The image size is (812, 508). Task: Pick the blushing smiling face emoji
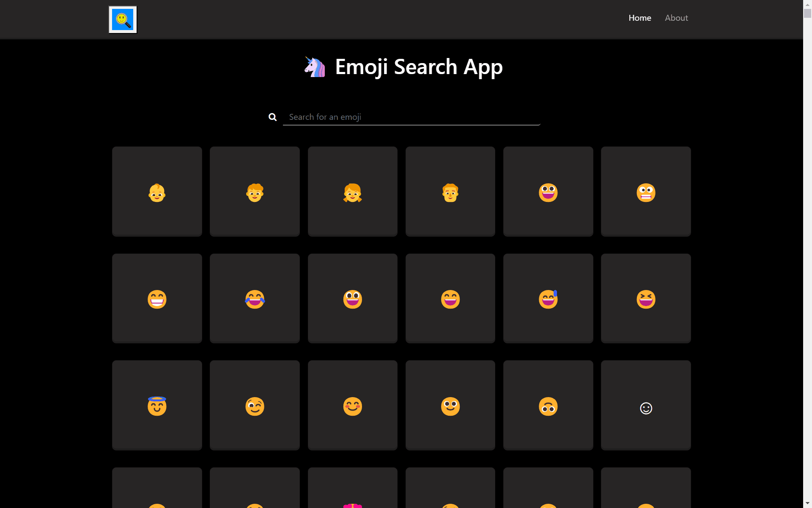coord(353,405)
